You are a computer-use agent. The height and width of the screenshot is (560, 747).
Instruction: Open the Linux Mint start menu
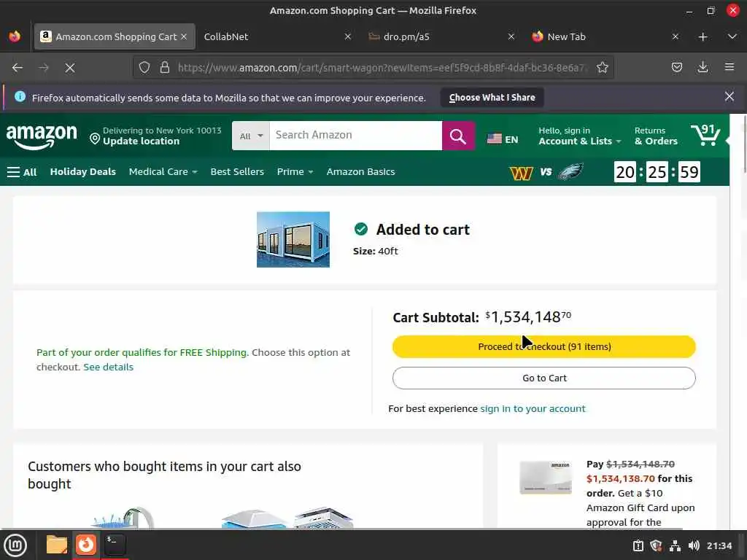coord(15,545)
